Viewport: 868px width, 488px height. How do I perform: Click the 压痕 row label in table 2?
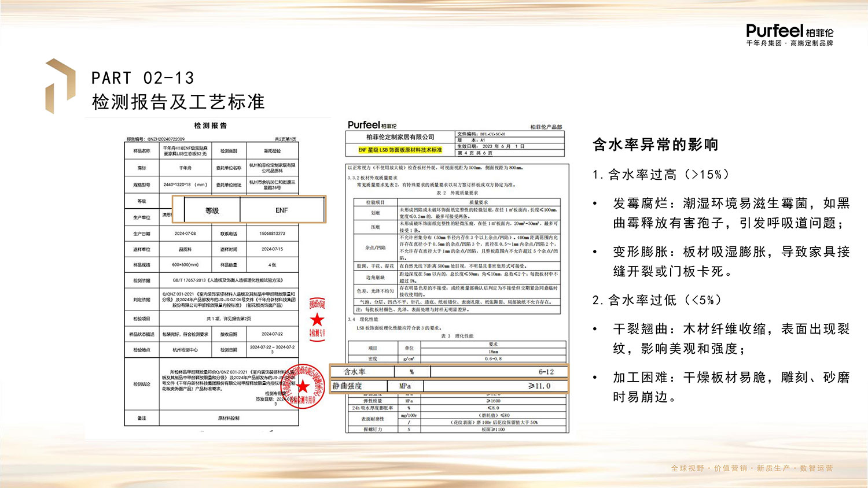376,227
